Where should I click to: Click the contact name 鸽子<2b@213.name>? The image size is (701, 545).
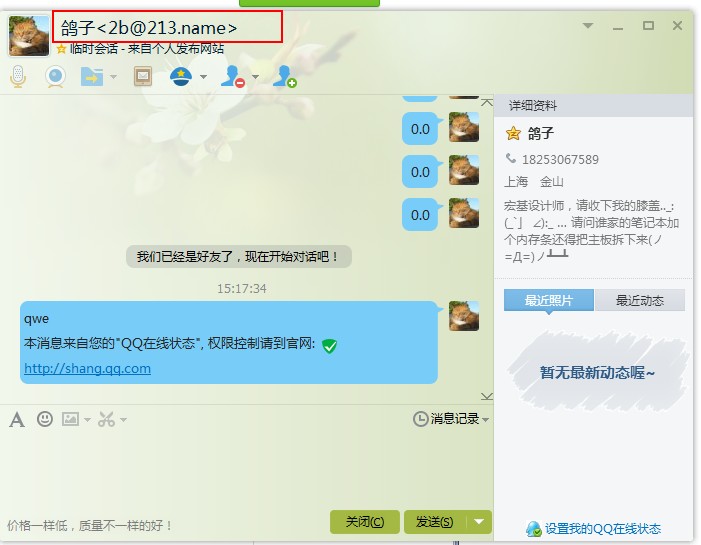pos(149,28)
